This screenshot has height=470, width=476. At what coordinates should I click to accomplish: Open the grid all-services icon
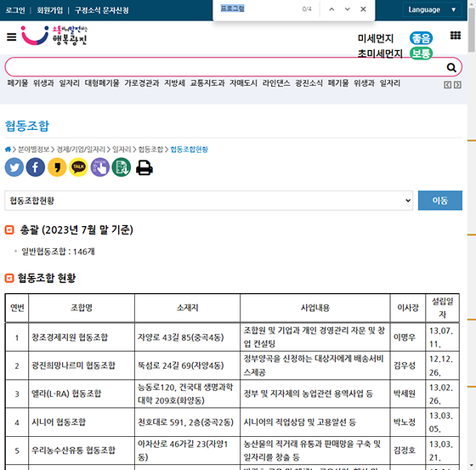(x=455, y=36)
